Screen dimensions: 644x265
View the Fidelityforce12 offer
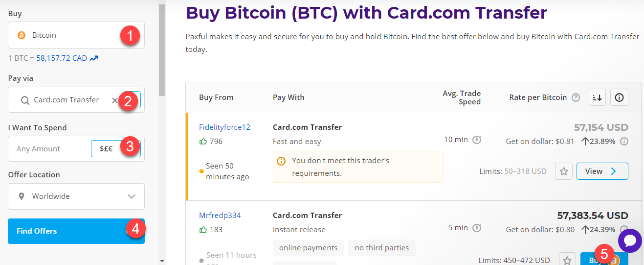point(602,171)
